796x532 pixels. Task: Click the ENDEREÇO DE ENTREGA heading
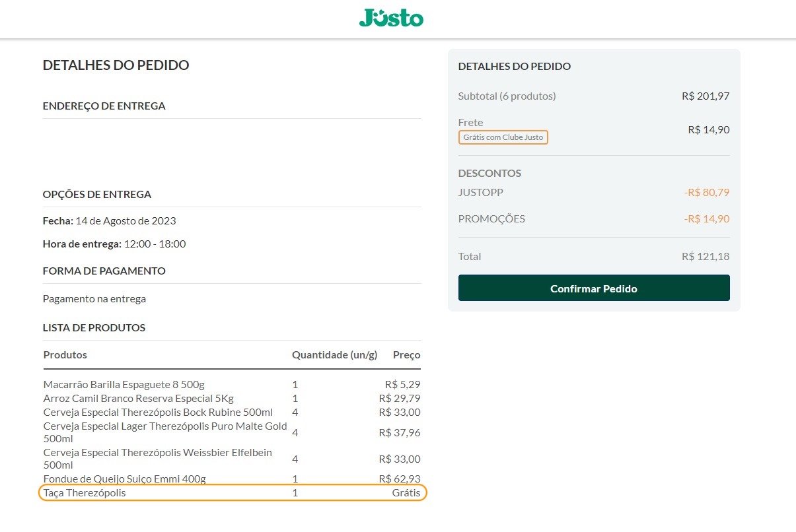tap(104, 106)
